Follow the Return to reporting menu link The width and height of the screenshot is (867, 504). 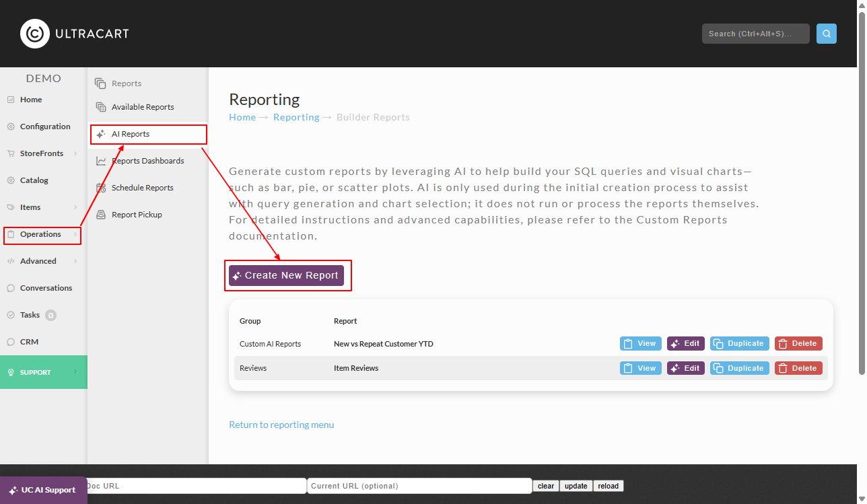point(281,425)
